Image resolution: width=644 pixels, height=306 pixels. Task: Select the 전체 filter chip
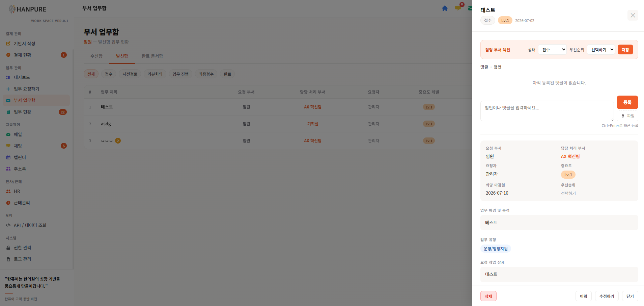pos(91,74)
